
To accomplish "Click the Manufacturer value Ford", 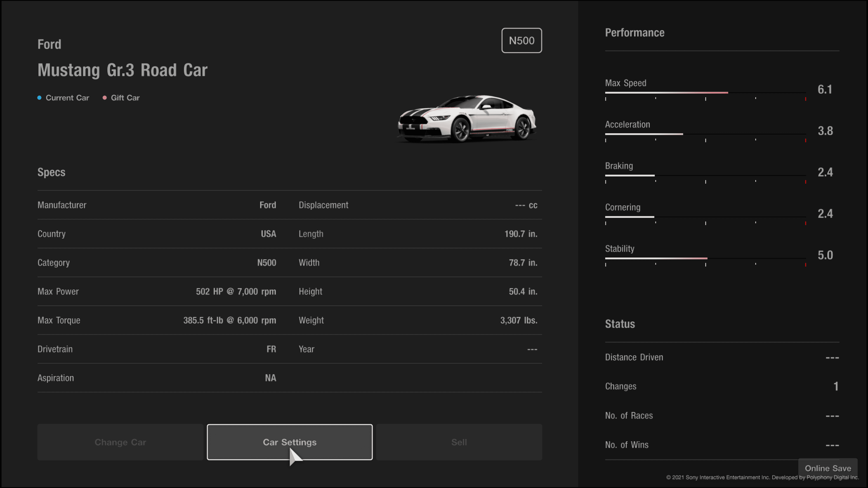I will tap(268, 205).
